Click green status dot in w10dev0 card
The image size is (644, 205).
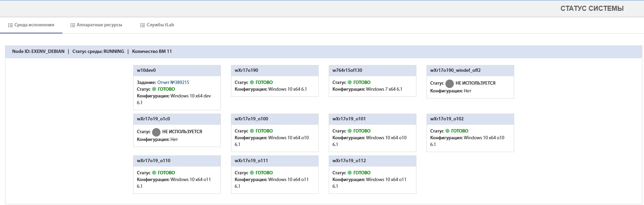pyautogui.click(x=154, y=89)
